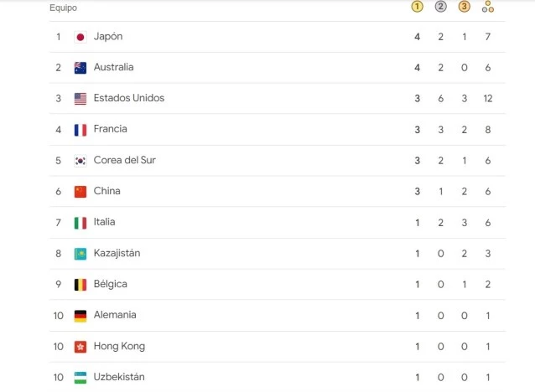Click the Japan flag icon
The height and width of the screenshot is (392, 535).
click(81, 37)
